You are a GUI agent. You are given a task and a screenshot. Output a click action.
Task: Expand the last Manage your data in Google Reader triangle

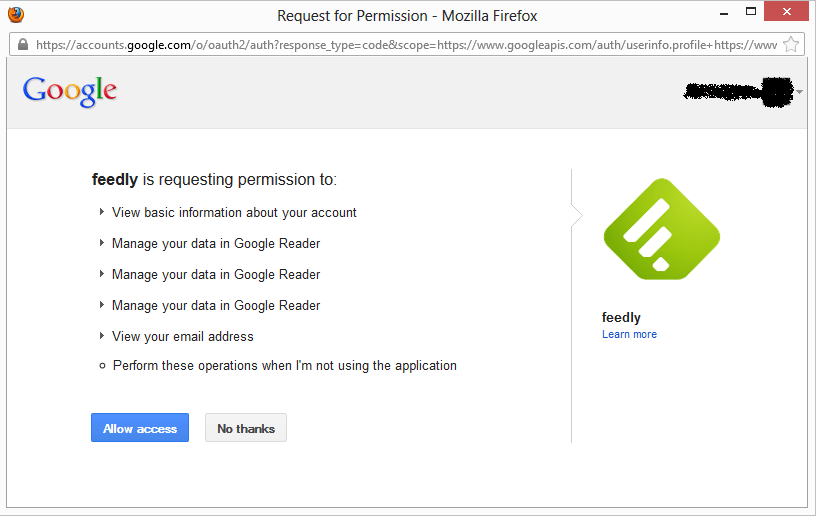pyautogui.click(x=101, y=305)
